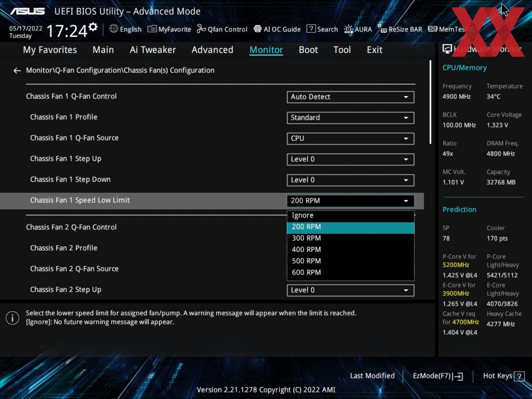Click the info icon beside help text

(12, 318)
